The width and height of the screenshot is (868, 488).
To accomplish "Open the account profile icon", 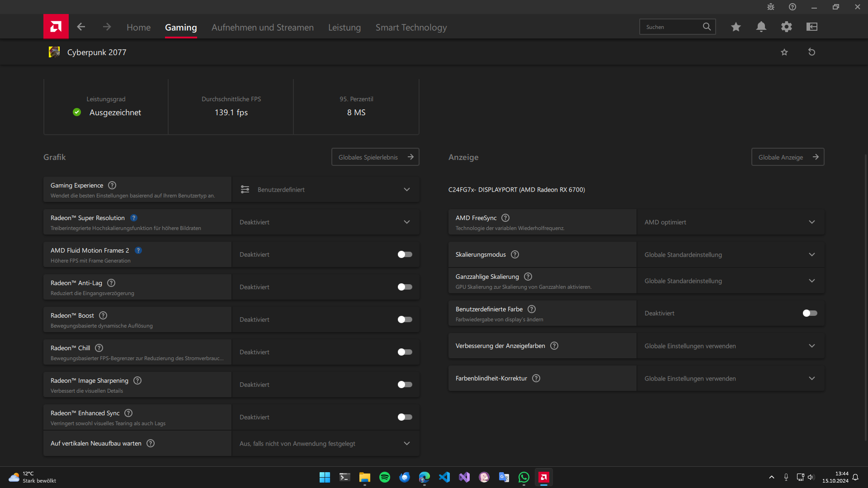I will (811, 27).
